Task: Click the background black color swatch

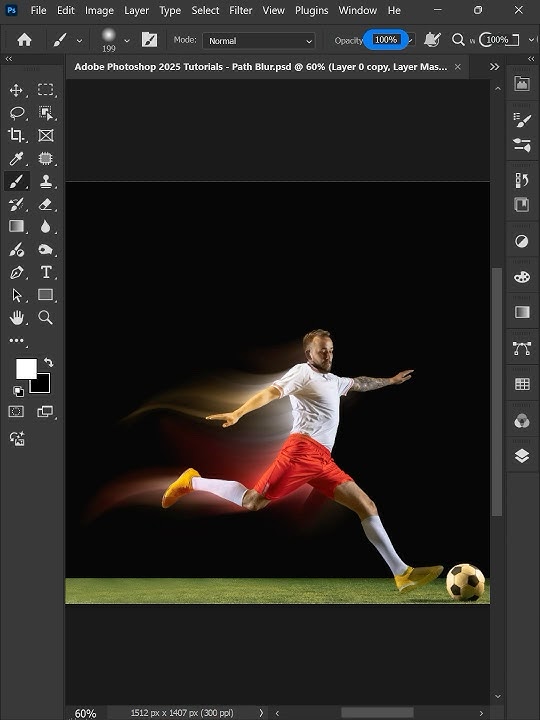Action: point(43,386)
